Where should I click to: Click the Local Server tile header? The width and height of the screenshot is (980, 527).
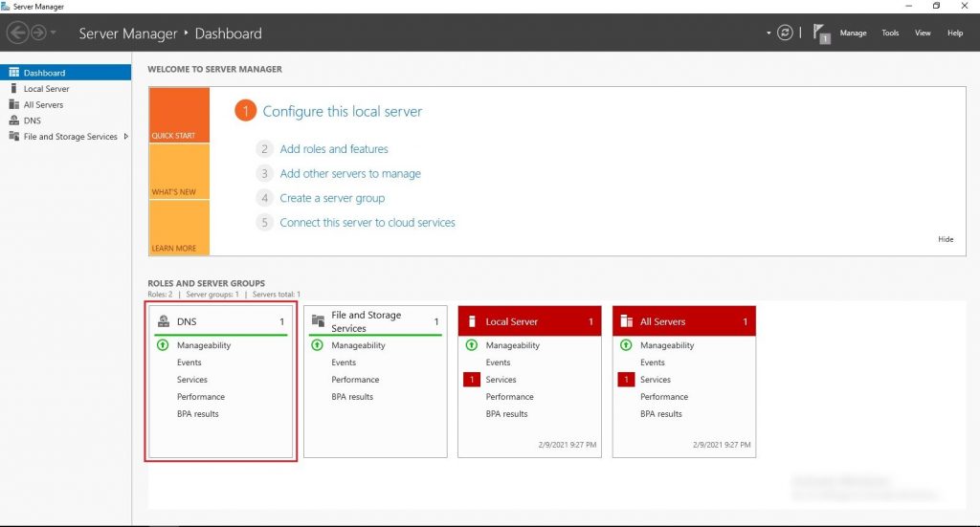point(529,321)
